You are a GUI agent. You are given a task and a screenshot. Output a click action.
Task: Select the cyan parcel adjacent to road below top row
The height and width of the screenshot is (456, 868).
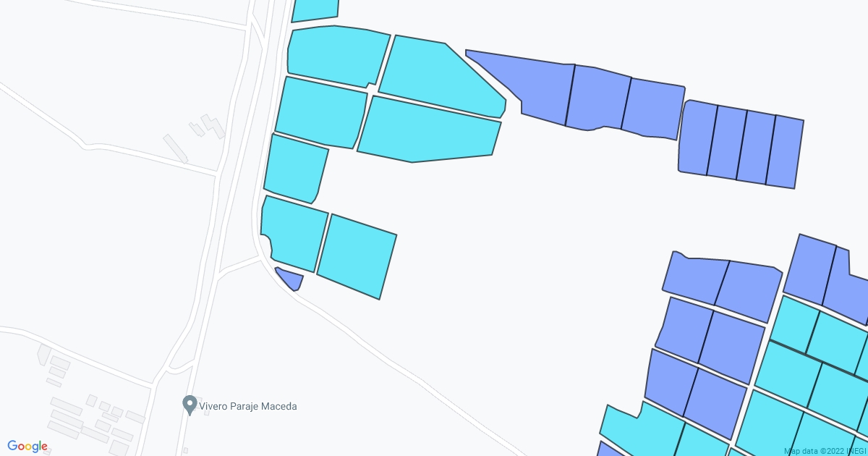point(320,111)
